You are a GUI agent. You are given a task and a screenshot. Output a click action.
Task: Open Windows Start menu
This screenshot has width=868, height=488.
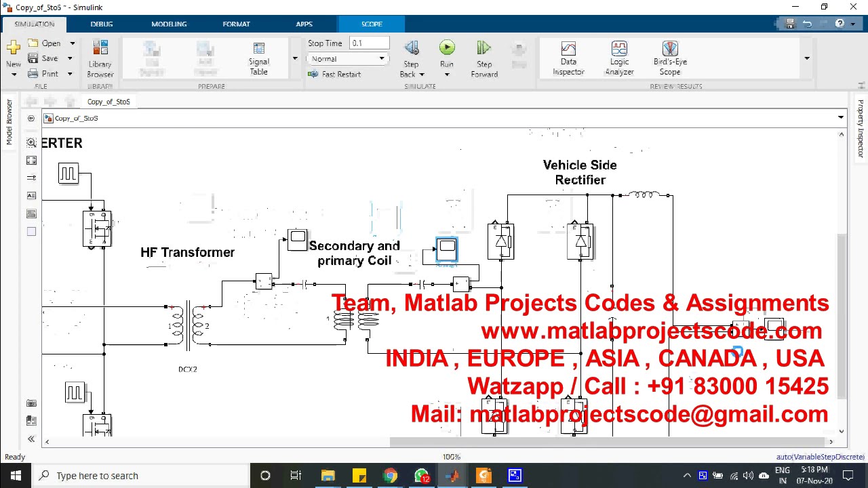16,476
